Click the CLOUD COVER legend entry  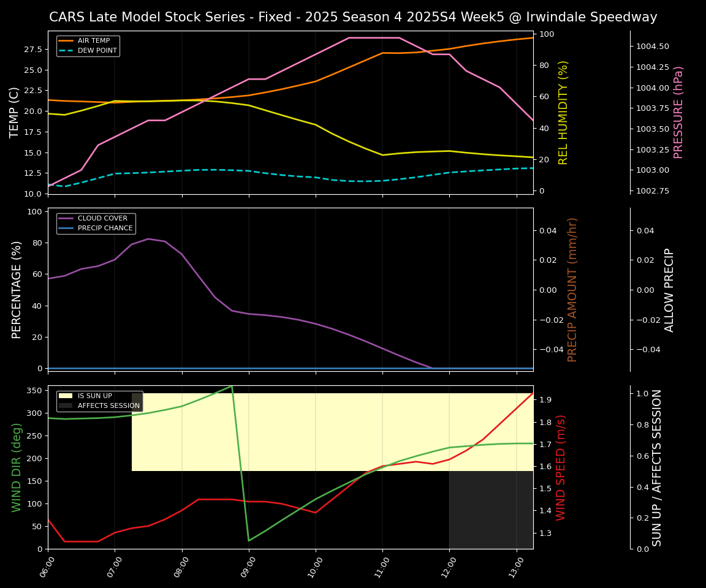102,219
